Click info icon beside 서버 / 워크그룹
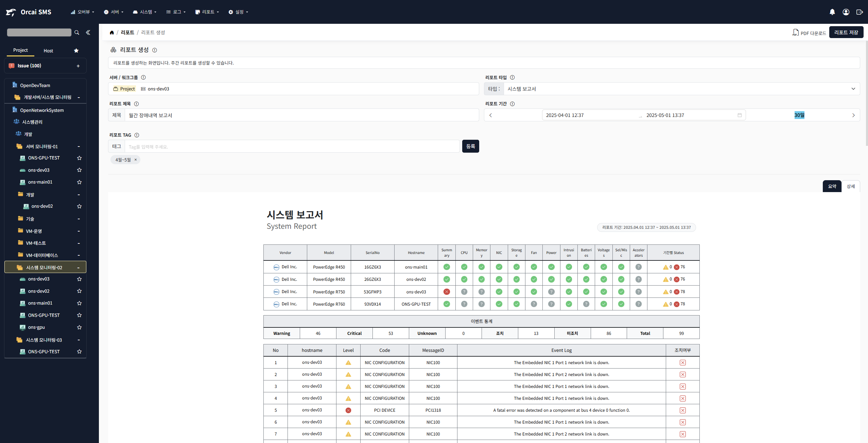Viewport: 868px width, 443px height. point(143,78)
